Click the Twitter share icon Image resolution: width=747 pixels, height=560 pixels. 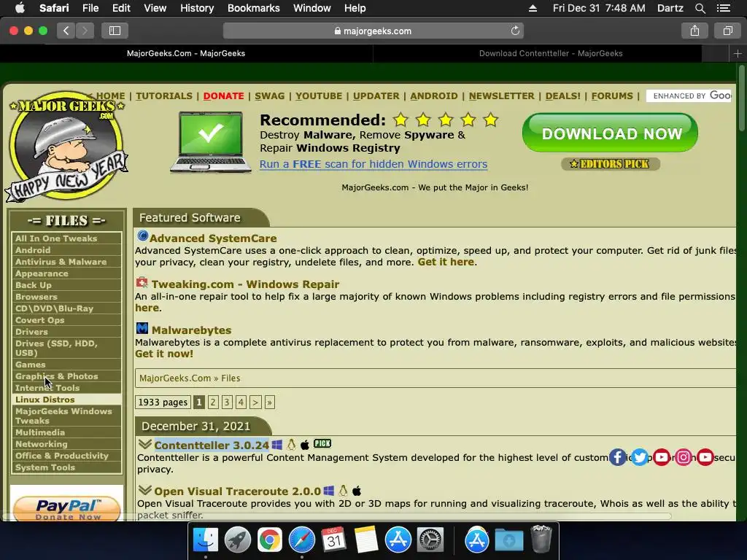(639, 457)
